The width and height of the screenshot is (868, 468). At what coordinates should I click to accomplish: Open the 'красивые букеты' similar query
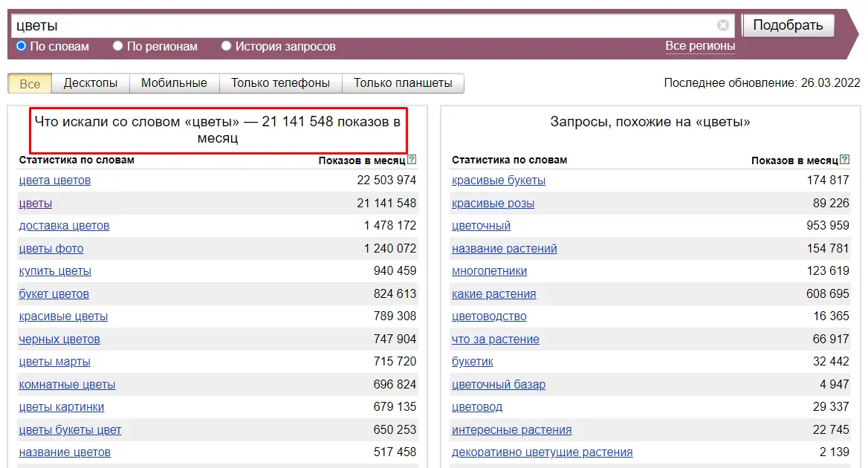(499, 181)
